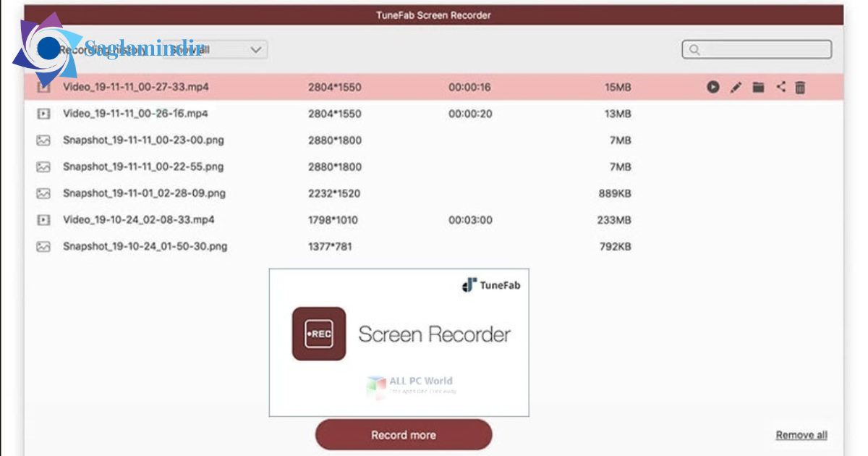Click the REC logo in the preview
The height and width of the screenshot is (456, 868).
click(319, 334)
